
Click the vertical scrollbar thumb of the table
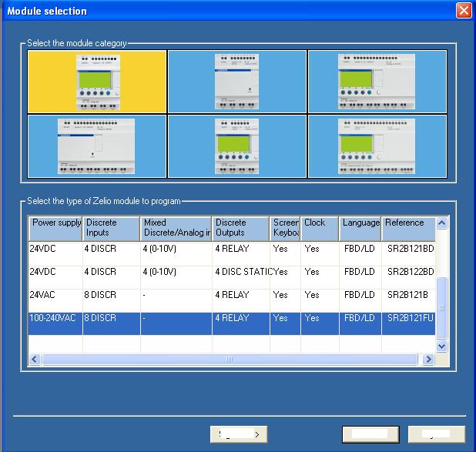coord(441,308)
